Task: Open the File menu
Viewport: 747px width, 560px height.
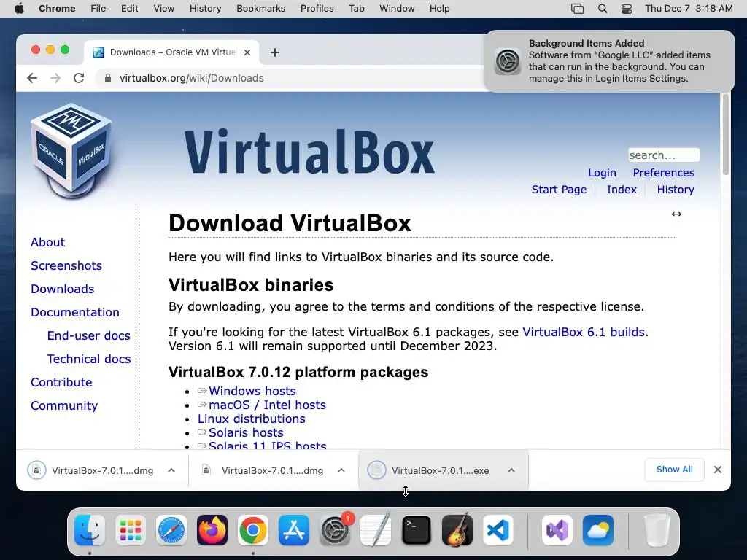Action: [98, 9]
